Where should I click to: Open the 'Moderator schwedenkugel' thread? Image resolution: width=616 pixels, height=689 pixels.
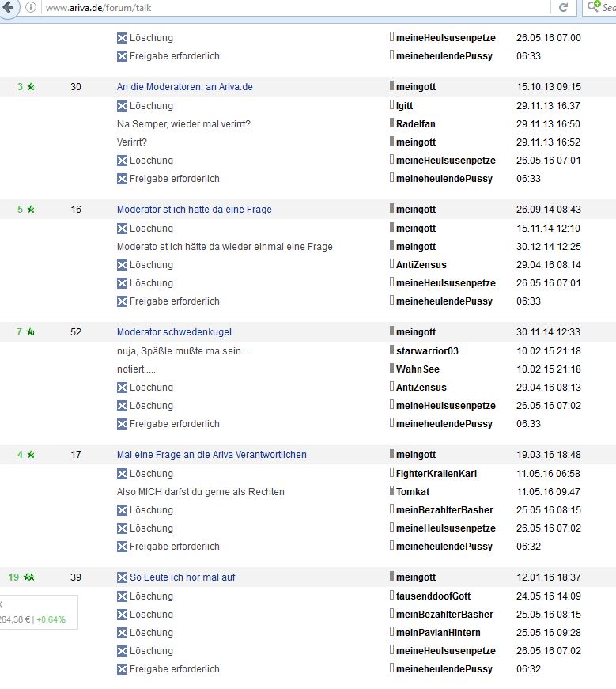174,332
